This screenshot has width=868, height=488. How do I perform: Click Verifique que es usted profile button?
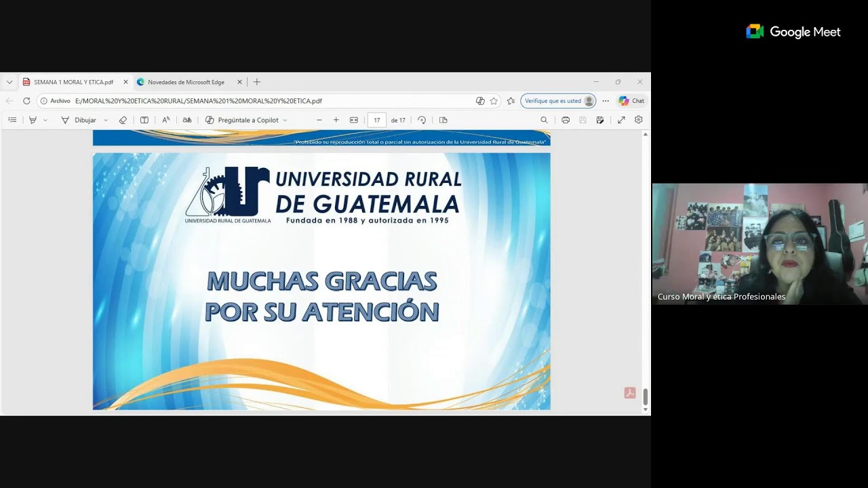(x=558, y=101)
